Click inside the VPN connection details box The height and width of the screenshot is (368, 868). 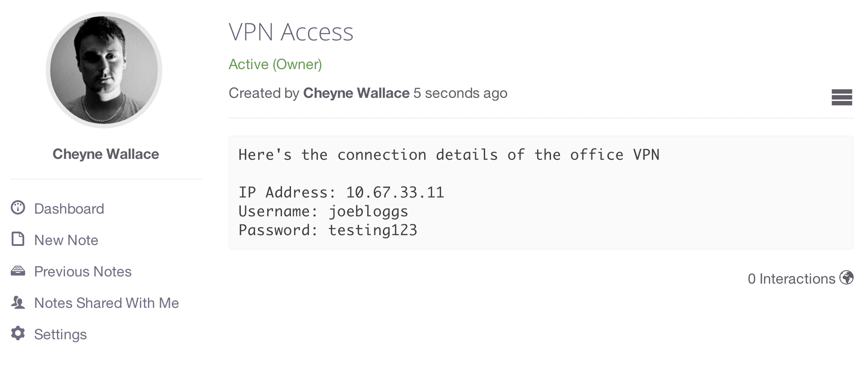click(541, 193)
